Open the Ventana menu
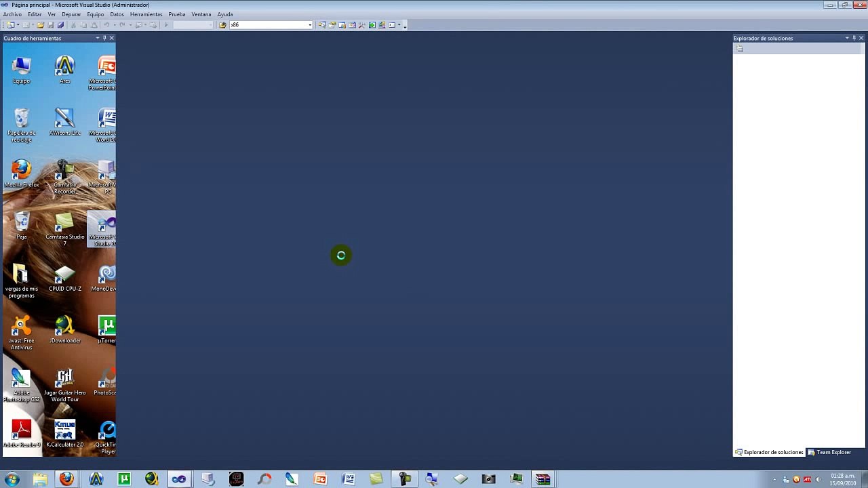Viewport: 868px width, 488px height. (201, 14)
